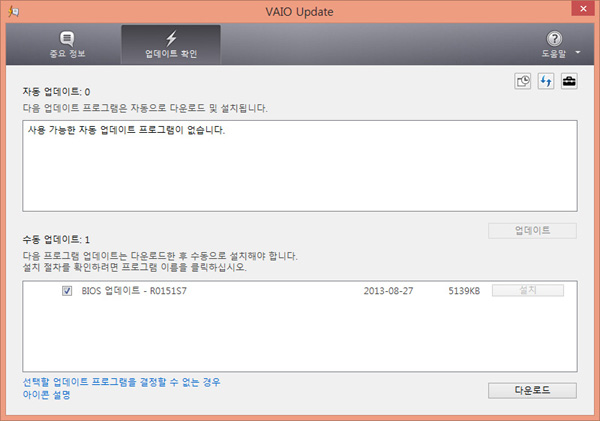
Task: Click the 수동 업데이트: 1 heading
Action: point(56,240)
